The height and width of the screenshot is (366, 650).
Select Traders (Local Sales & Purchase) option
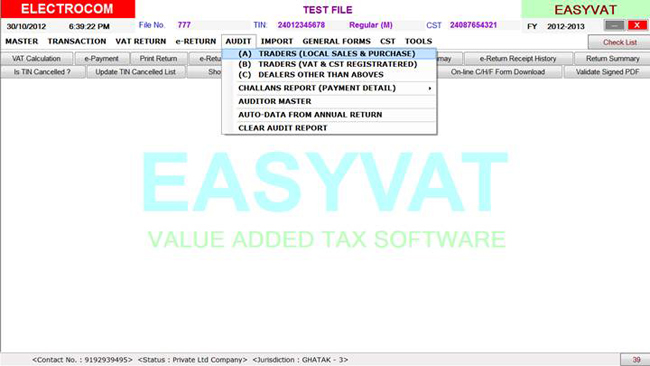coord(329,53)
